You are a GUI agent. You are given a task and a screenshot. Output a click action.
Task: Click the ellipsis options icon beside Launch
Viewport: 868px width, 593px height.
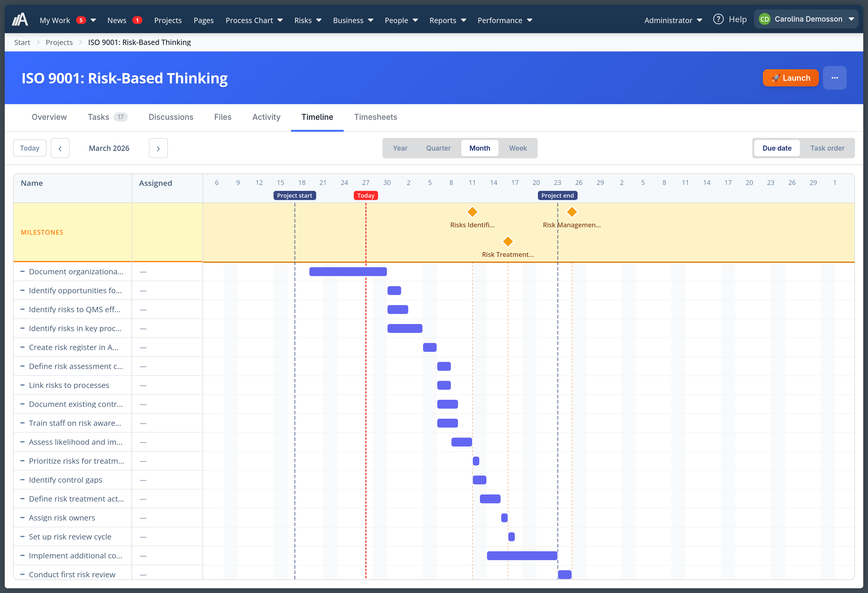(x=835, y=78)
